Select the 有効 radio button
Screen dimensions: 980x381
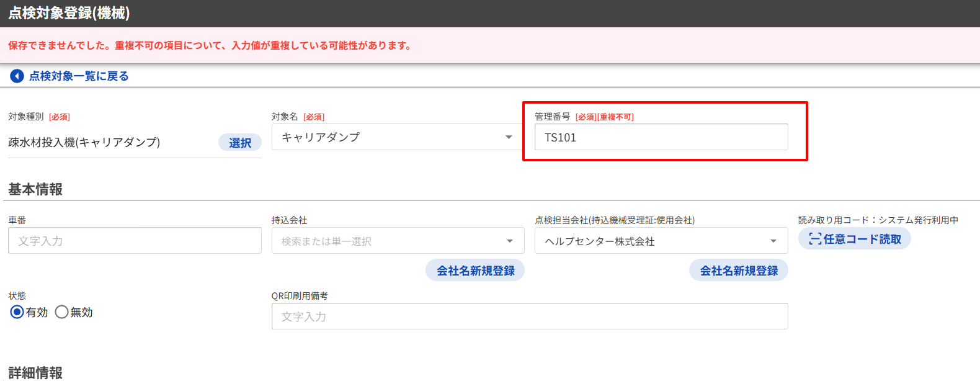click(x=17, y=312)
